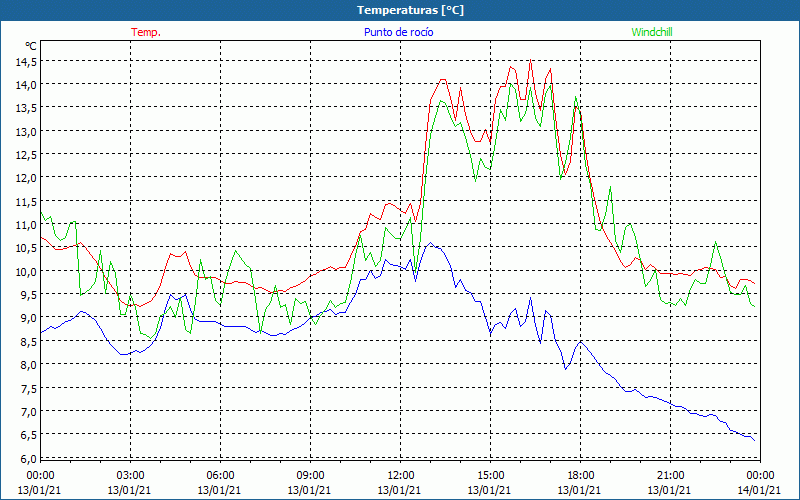This screenshot has width=800, height=500.
Task: Click the 7,5 y-axis value
Action: [29, 389]
